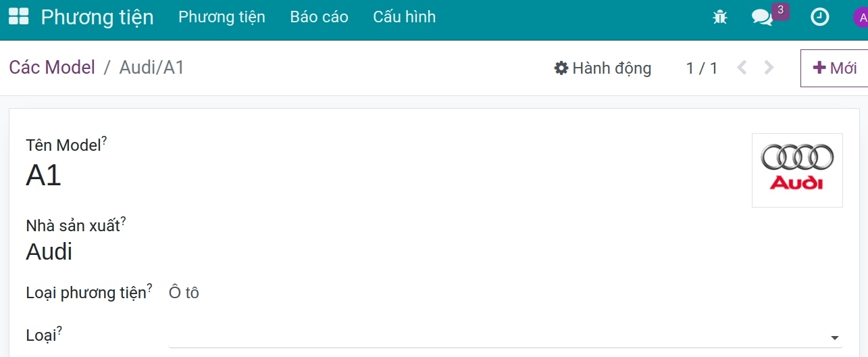Go back to Các Model breadcrumb

pyautogui.click(x=52, y=68)
